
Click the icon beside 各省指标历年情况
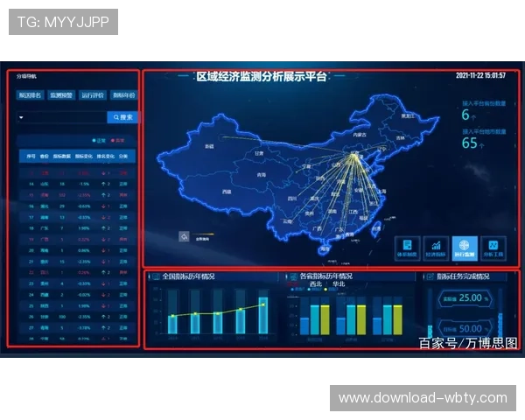(x=293, y=276)
